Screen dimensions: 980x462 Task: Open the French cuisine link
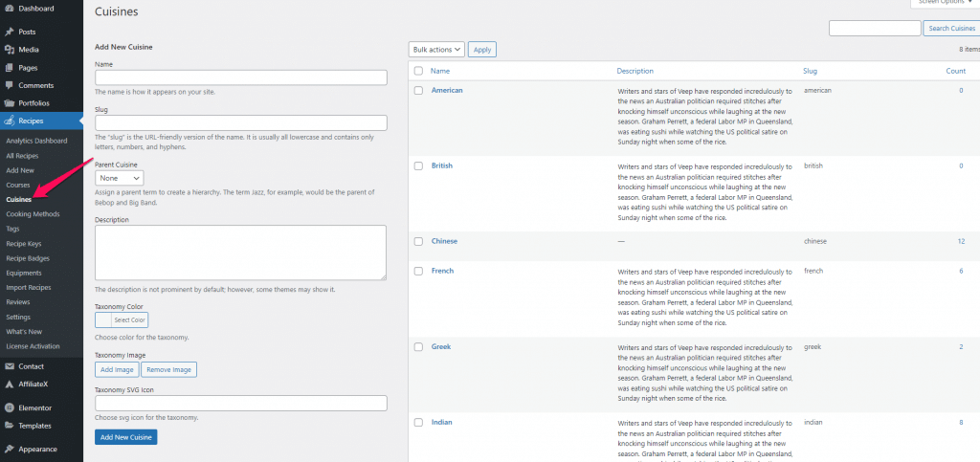point(442,271)
